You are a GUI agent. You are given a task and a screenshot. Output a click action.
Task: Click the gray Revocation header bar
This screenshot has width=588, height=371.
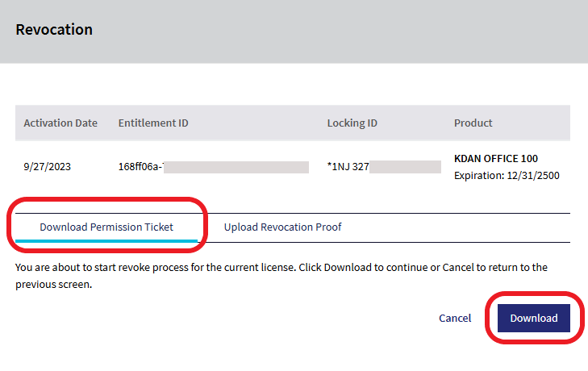coord(294,31)
